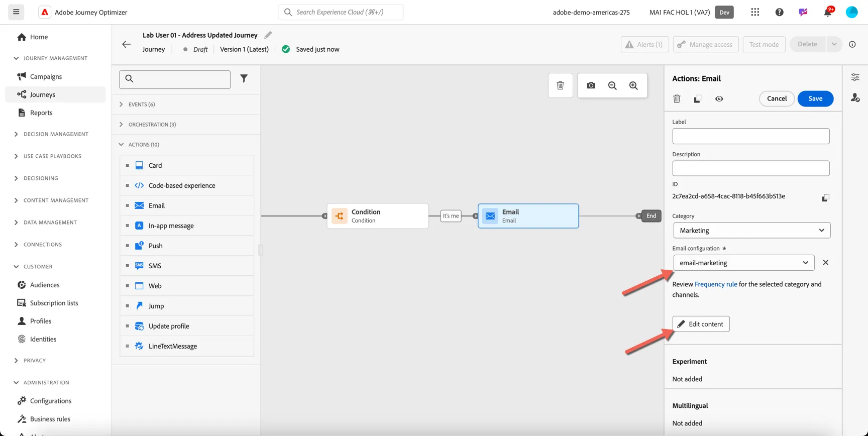Toggle the eye preview icon in Actions panel

click(719, 99)
